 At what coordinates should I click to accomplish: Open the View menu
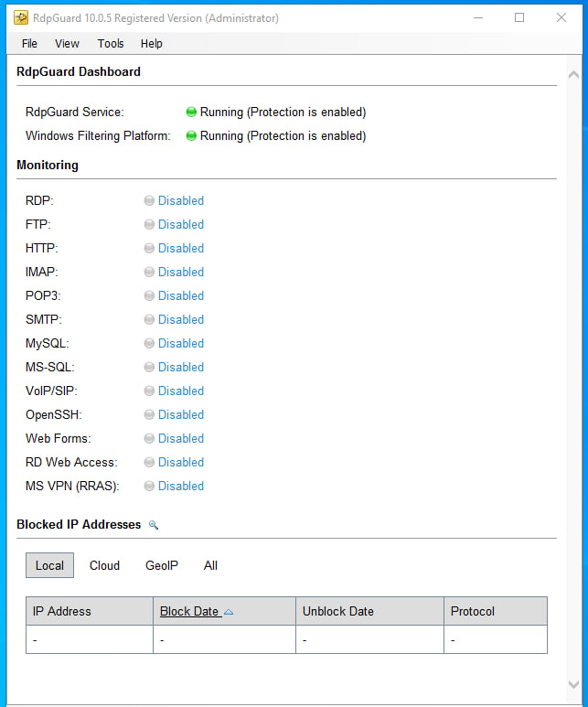pos(67,43)
